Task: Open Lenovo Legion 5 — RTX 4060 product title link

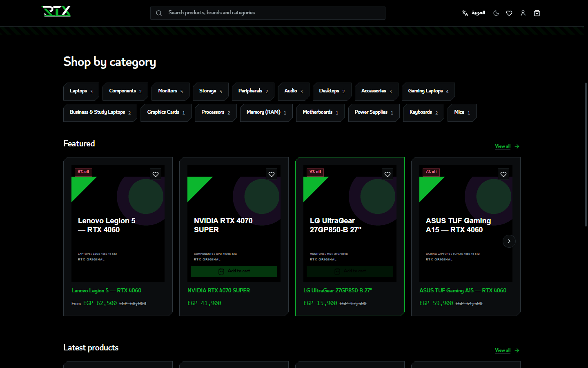Action: (107, 291)
